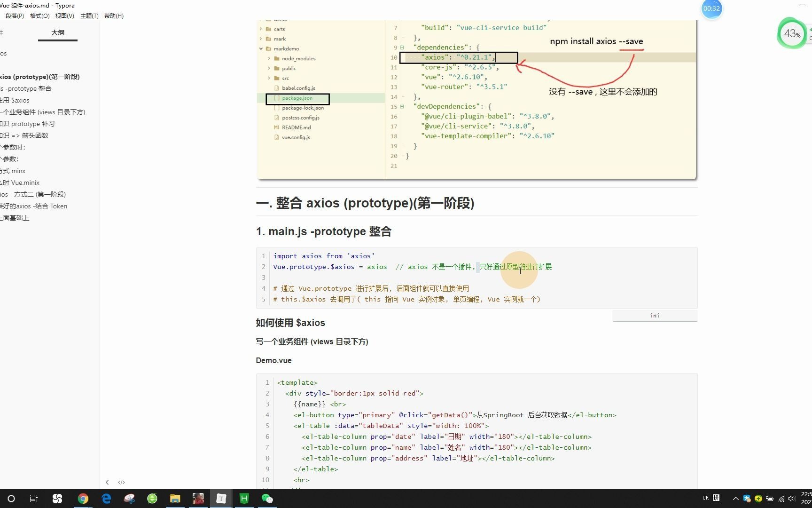Open Wi-Fi network tray icon
Image resolution: width=812 pixels, height=508 pixels.
[x=781, y=499]
